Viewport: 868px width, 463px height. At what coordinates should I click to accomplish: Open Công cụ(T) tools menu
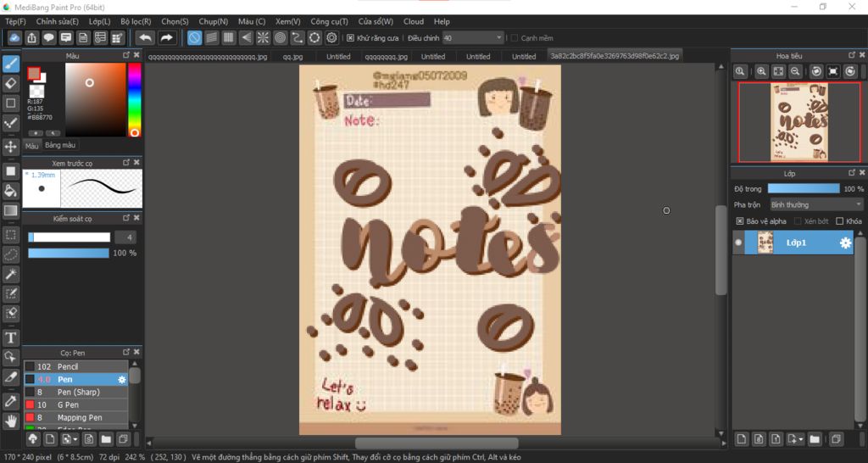click(329, 21)
